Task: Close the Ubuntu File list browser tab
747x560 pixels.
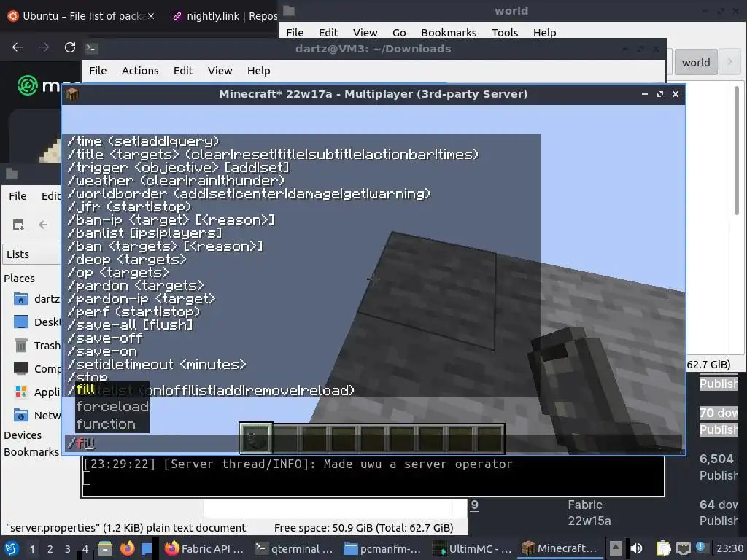Action: tap(151, 16)
